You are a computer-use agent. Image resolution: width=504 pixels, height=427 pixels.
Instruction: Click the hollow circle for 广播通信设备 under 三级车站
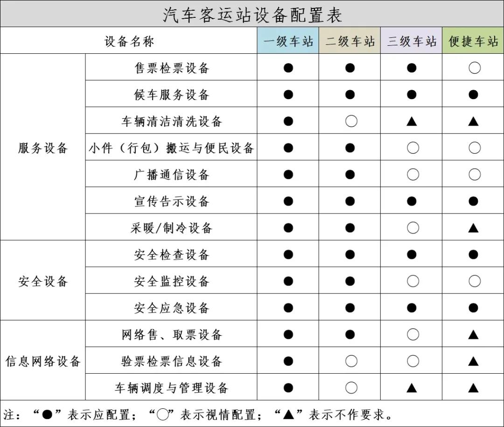tap(412, 174)
